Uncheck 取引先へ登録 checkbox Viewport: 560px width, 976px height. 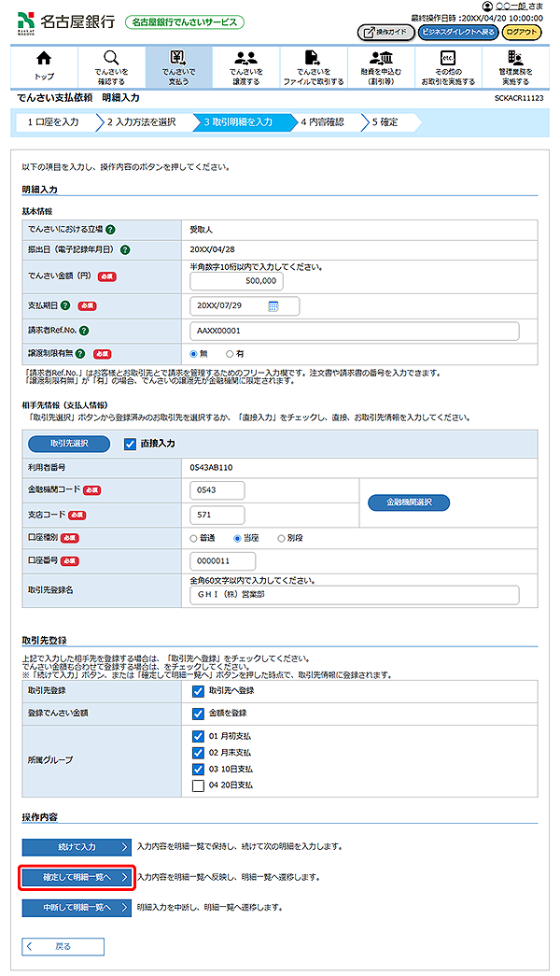197,691
